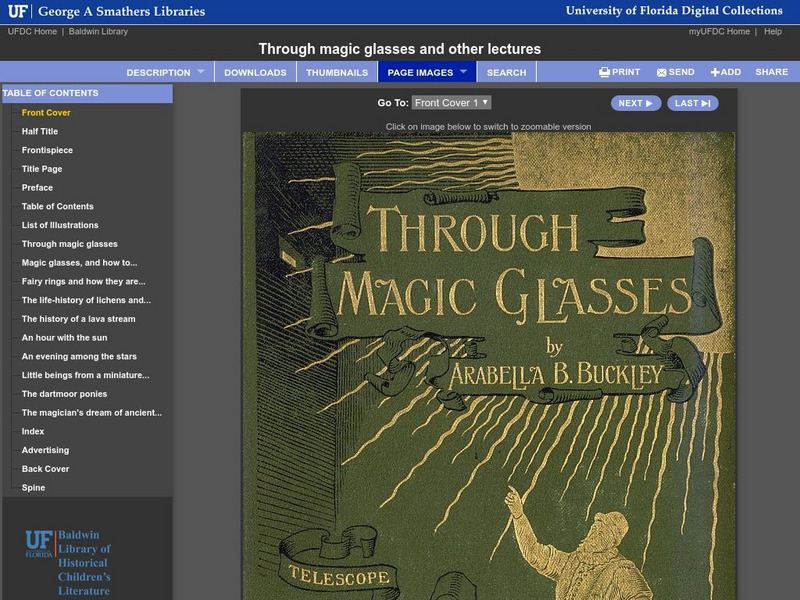Open the Search tab

click(x=508, y=72)
